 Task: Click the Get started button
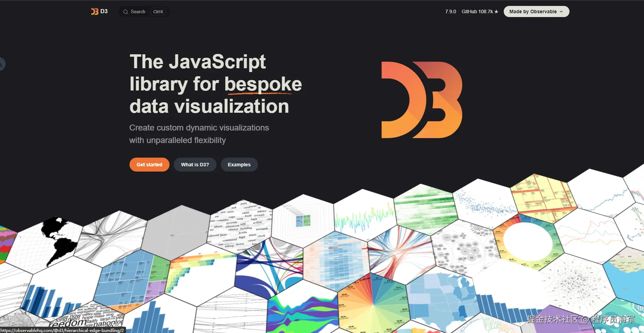[x=149, y=165]
